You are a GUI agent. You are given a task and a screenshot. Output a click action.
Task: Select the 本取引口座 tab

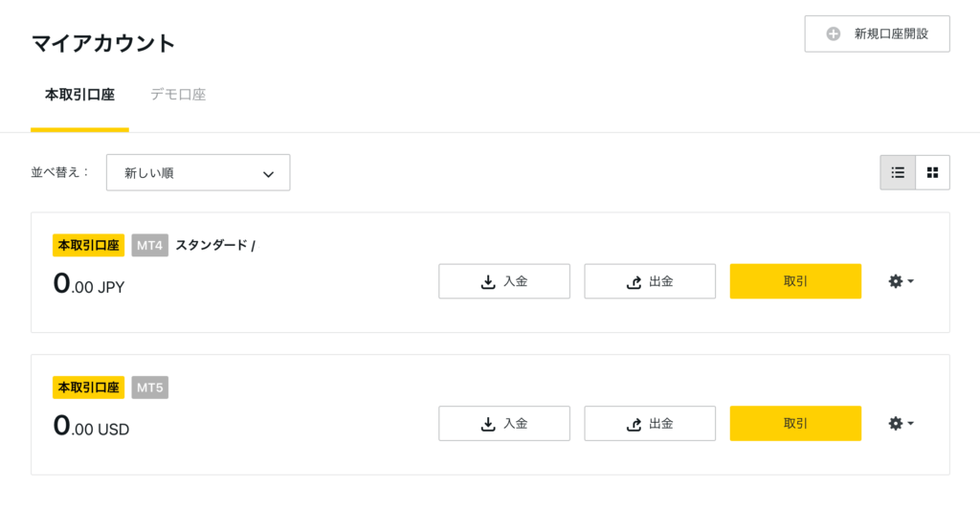click(x=80, y=95)
